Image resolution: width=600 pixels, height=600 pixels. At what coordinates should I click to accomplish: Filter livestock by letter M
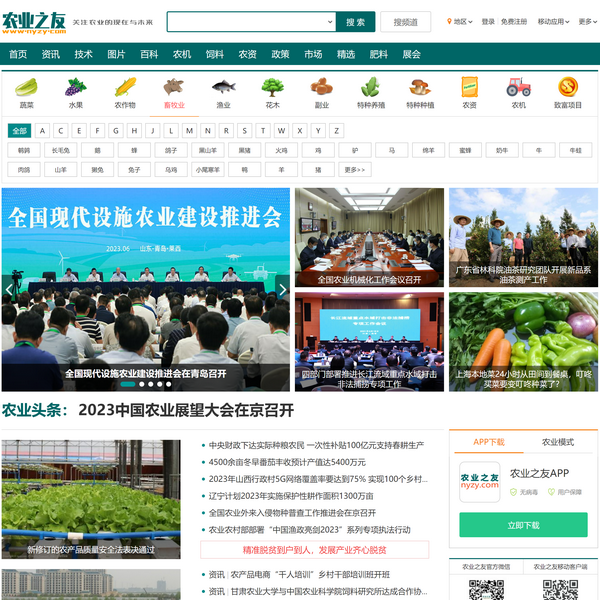(189, 130)
